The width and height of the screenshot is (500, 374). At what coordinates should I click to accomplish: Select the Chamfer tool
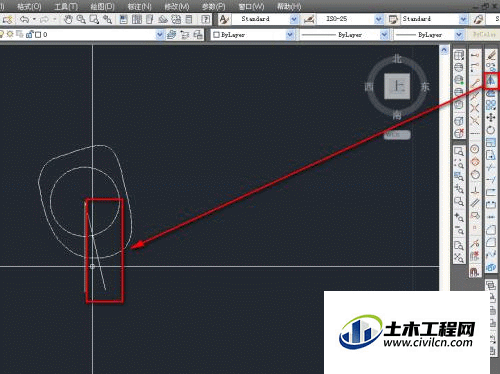point(491,230)
